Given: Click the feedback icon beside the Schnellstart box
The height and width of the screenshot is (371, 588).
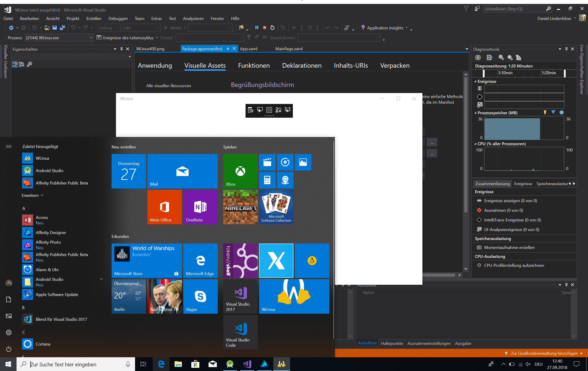Looking at the screenshot, I should click(x=477, y=9).
